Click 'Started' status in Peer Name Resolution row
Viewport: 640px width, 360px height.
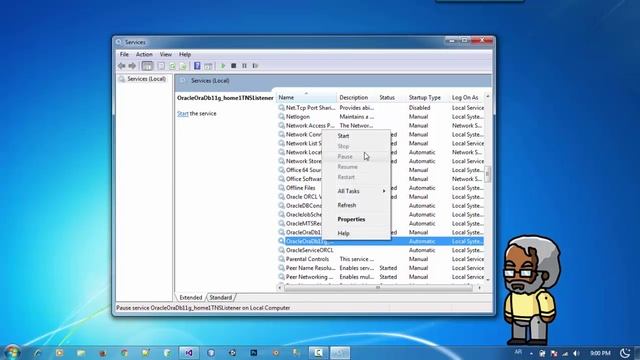(388, 268)
